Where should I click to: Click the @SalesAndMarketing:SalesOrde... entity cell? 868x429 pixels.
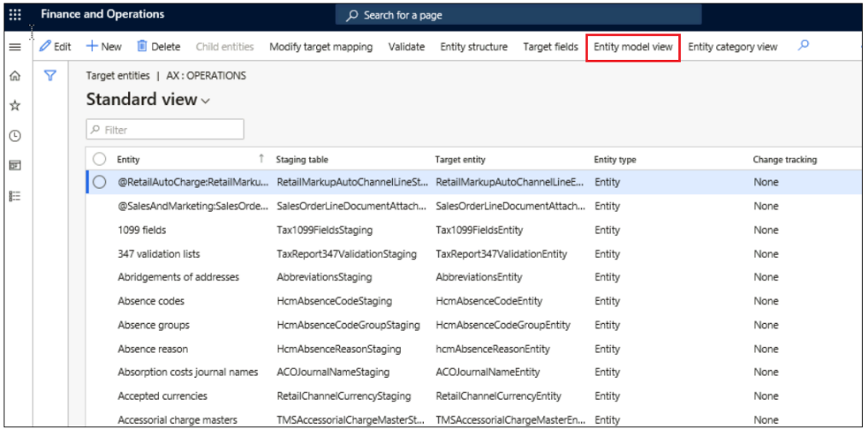pos(193,206)
